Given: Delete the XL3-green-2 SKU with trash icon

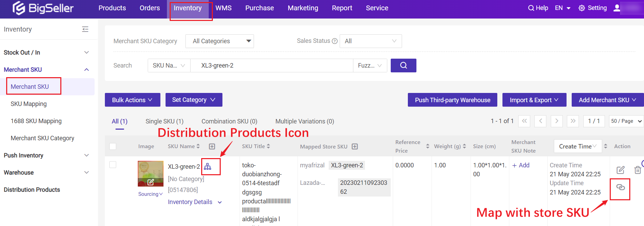Looking at the screenshot, I should [x=637, y=170].
